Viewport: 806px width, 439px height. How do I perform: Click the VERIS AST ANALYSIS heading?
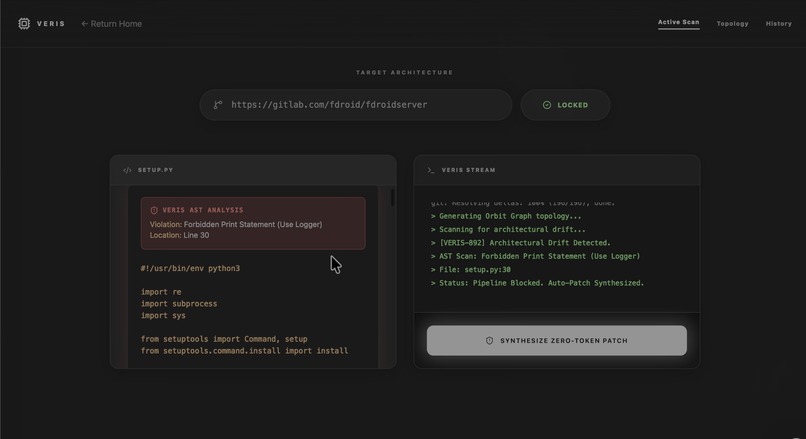point(203,210)
